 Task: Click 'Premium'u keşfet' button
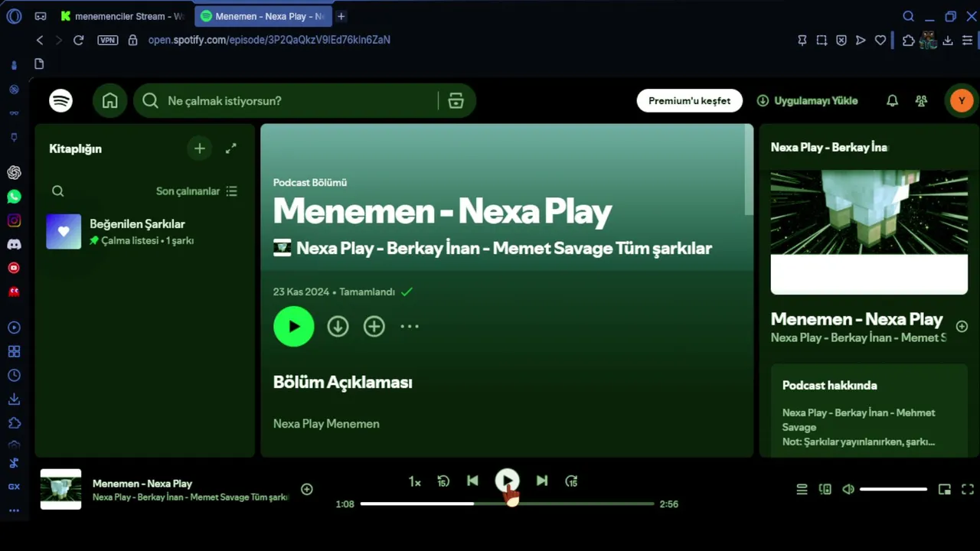click(x=689, y=100)
